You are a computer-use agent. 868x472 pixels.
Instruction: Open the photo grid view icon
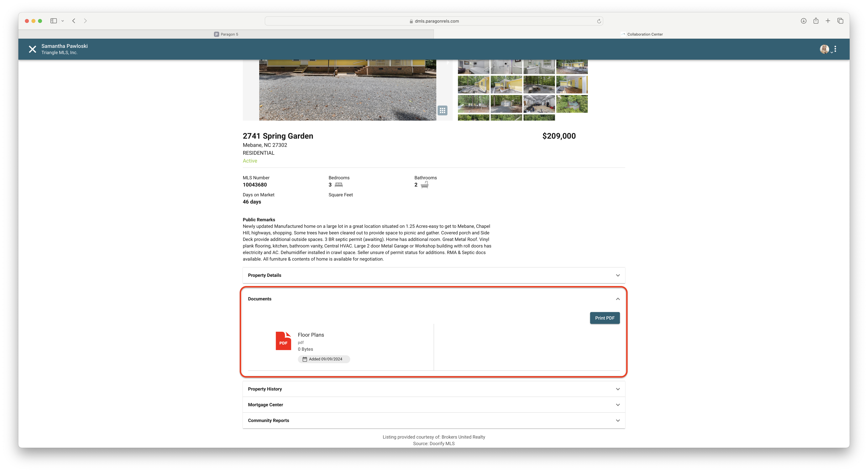click(x=442, y=110)
